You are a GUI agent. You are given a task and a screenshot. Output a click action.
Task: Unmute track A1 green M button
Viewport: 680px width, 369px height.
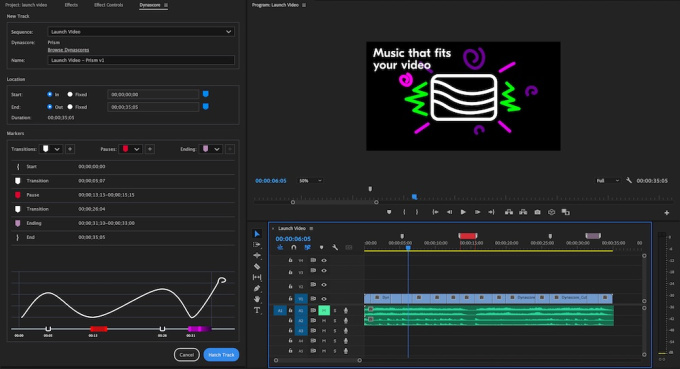324,310
